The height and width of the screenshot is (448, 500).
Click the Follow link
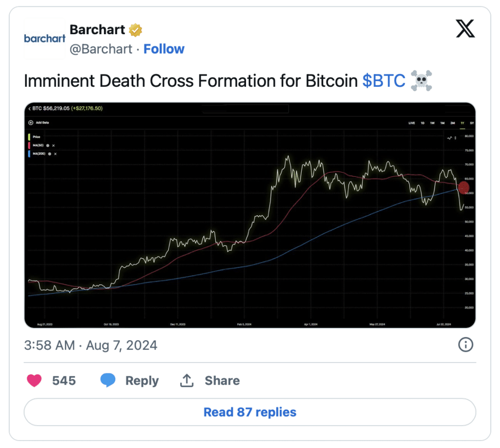pos(164,49)
